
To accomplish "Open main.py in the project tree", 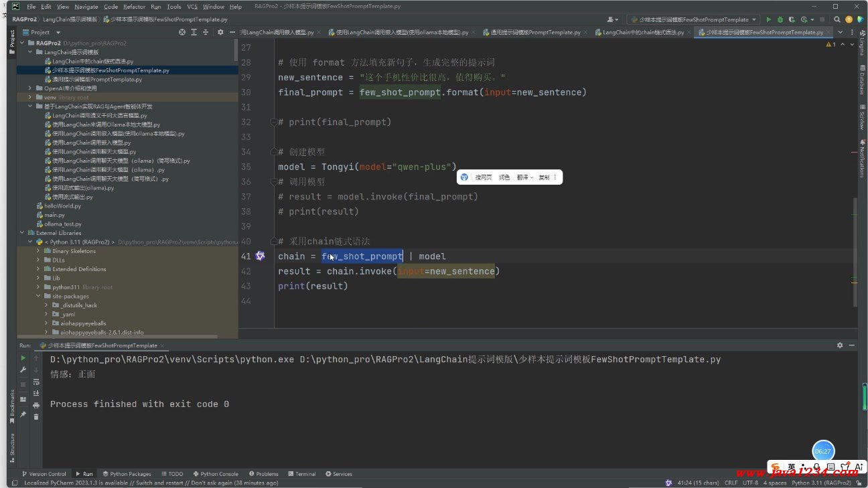I will (x=54, y=215).
